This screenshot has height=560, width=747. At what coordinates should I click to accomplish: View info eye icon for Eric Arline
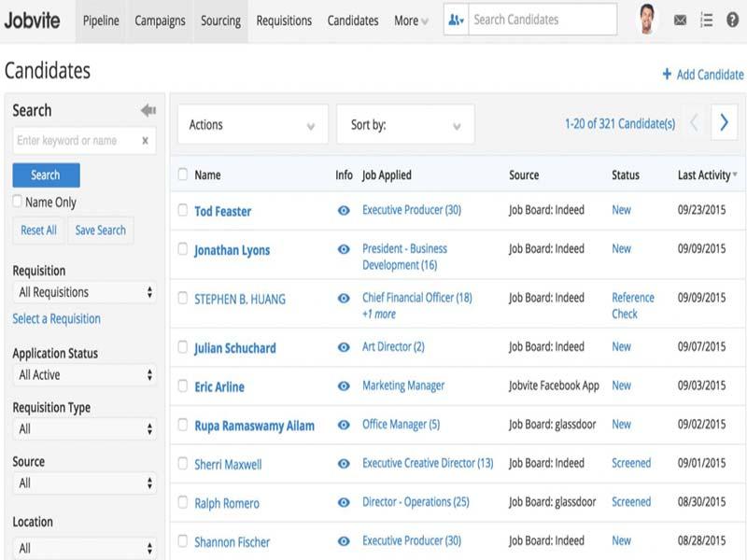click(344, 386)
